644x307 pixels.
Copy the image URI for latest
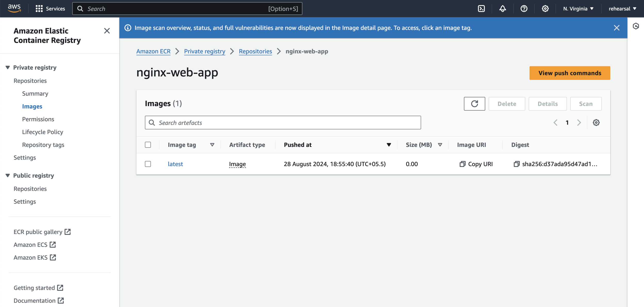(476, 164)
